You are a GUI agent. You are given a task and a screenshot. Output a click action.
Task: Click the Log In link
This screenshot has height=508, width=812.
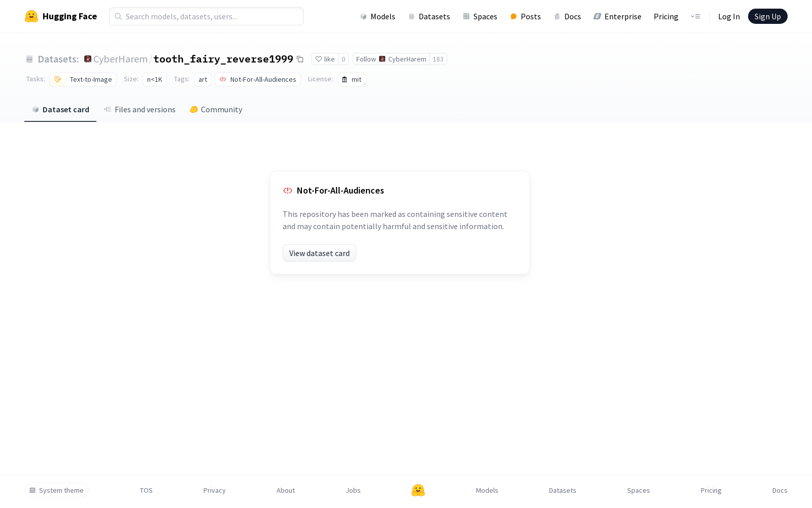[729, 16]
